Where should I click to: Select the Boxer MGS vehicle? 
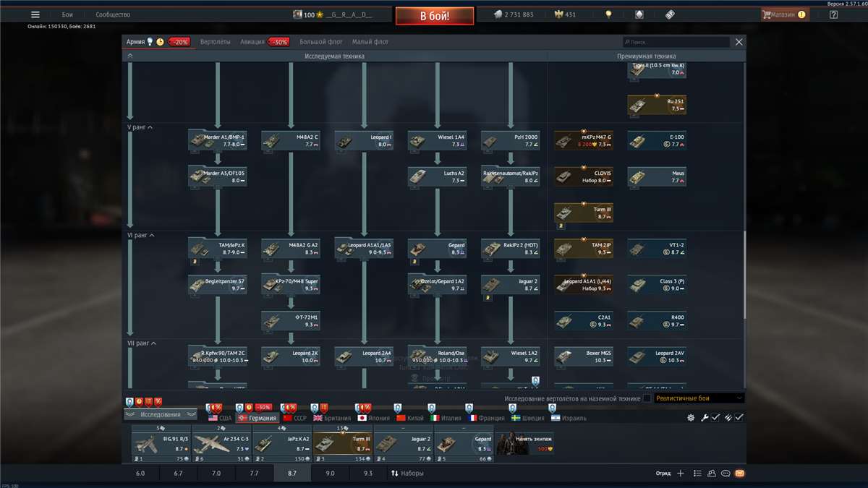[584, 356]
